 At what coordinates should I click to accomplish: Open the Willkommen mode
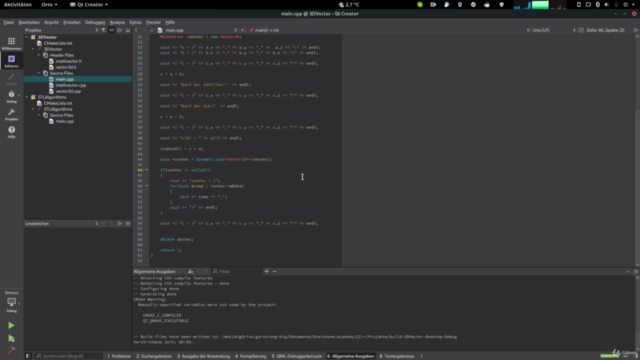[x=11, y=43]
